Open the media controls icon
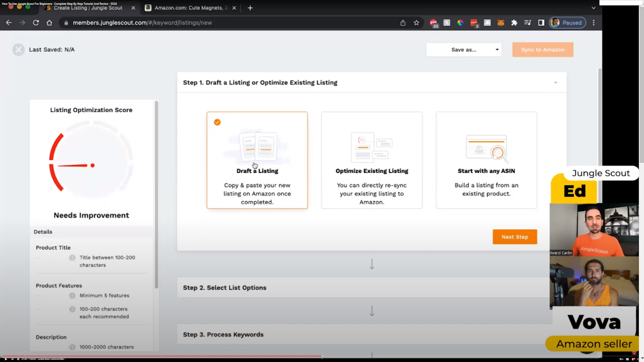644x362 pixels. click(528, 23)
